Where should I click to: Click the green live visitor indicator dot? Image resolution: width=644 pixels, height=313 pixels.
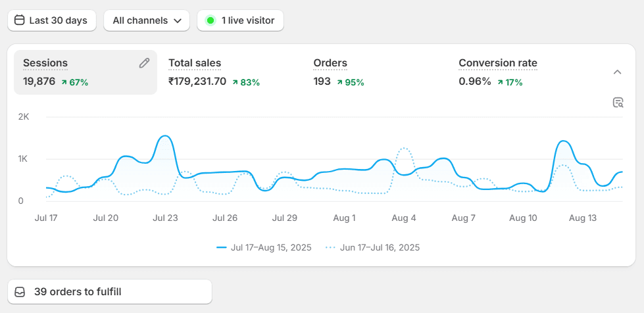pyautogui.click(x=211, y=20)
